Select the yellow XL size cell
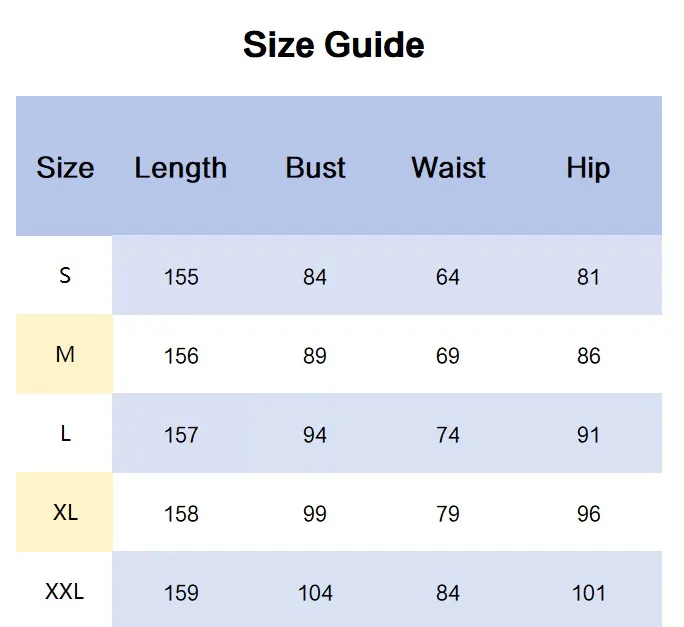Image resolution: width=684 pixels, height=627 pixels. (x=65, y=512)
